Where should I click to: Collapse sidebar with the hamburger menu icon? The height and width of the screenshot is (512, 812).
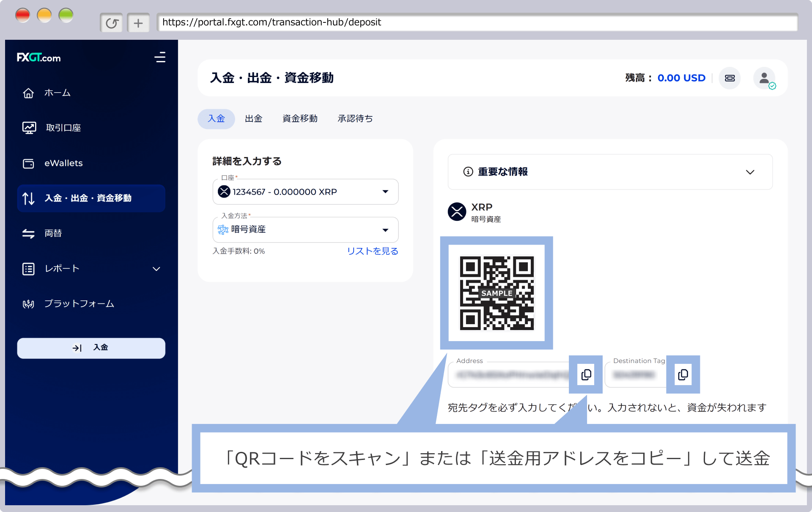coord(160,57)
